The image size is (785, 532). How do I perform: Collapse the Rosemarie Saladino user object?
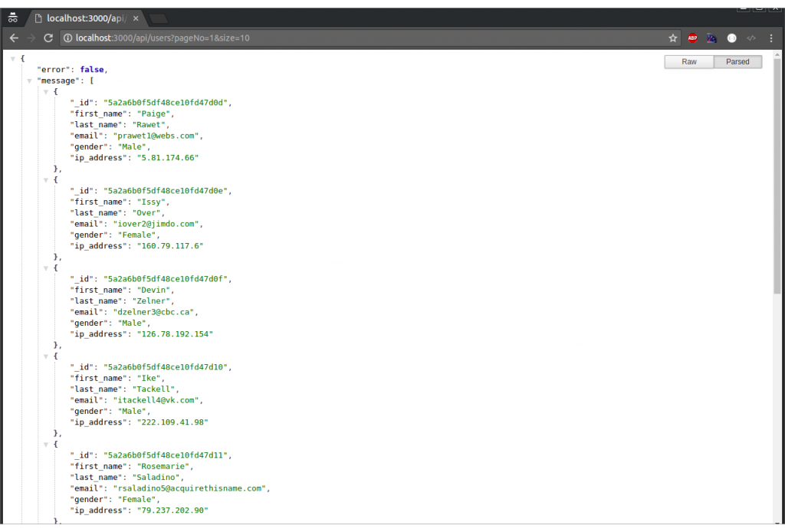45,443
